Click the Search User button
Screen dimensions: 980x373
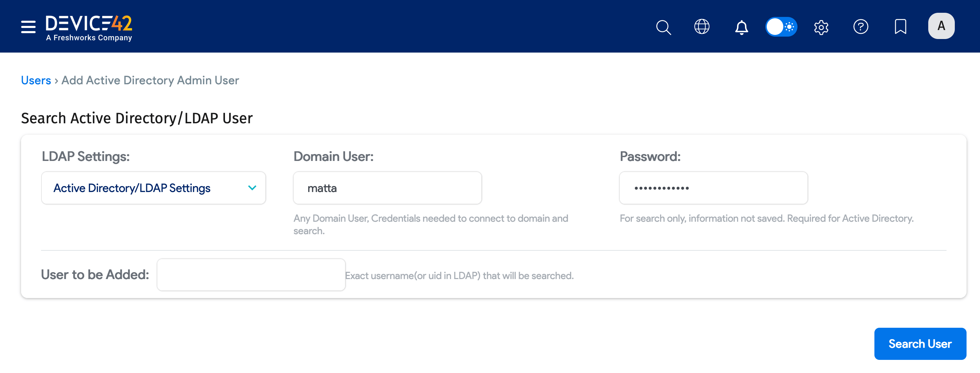[x=920, y=343]
